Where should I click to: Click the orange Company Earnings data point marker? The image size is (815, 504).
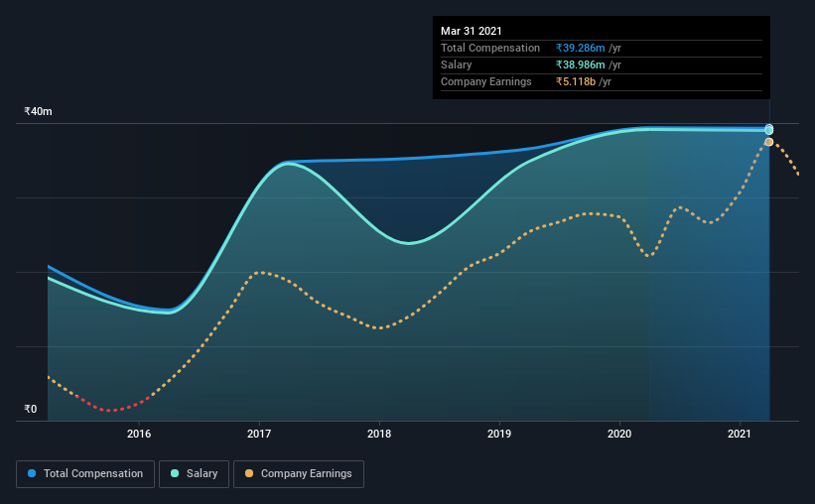click(x=769, y=142)
